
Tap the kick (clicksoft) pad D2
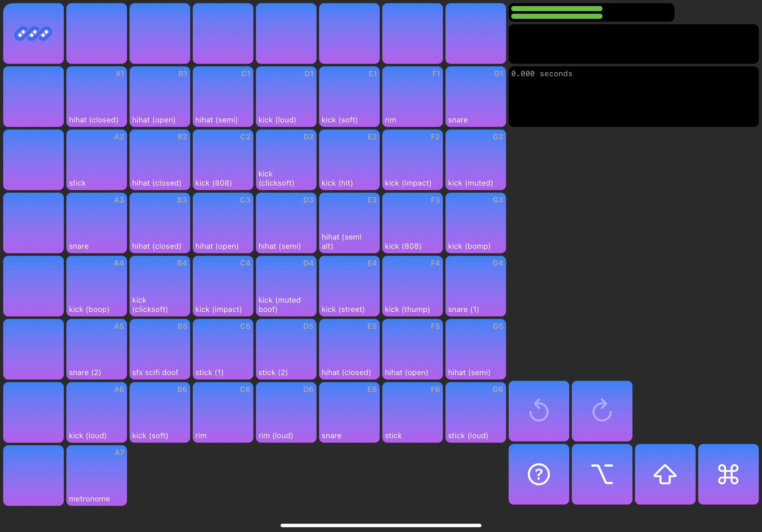coord(286,159)
